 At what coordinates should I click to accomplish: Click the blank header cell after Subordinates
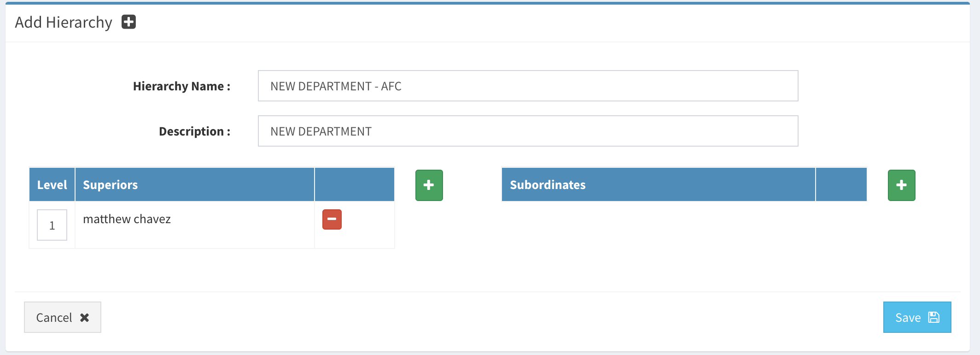point(841,185)
